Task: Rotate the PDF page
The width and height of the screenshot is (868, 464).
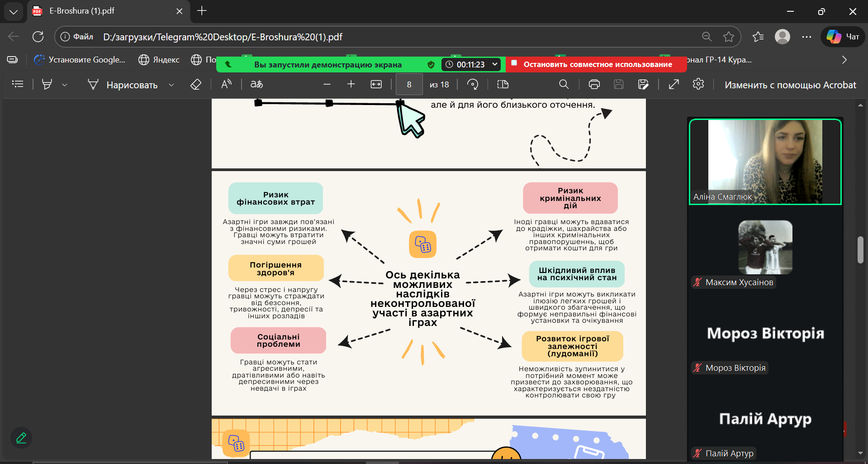Action: point(473,84)
